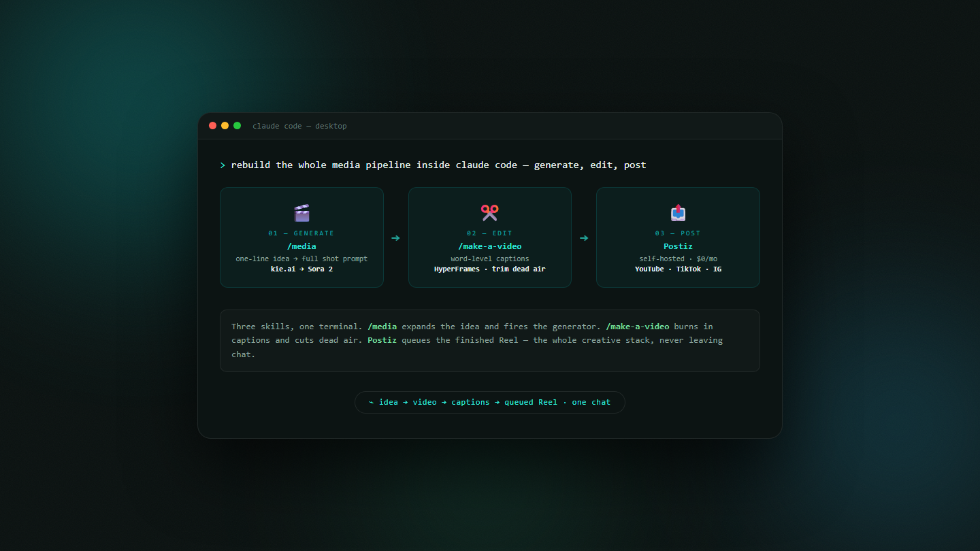
Task: Click the '02 — EDIT' step label
Action: tap(490, 233)
